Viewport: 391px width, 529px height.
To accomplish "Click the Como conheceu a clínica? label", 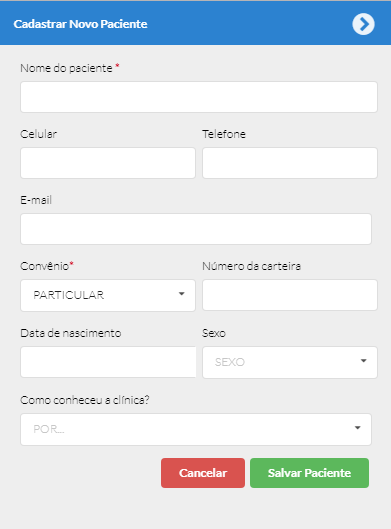I will pos(85,400).
